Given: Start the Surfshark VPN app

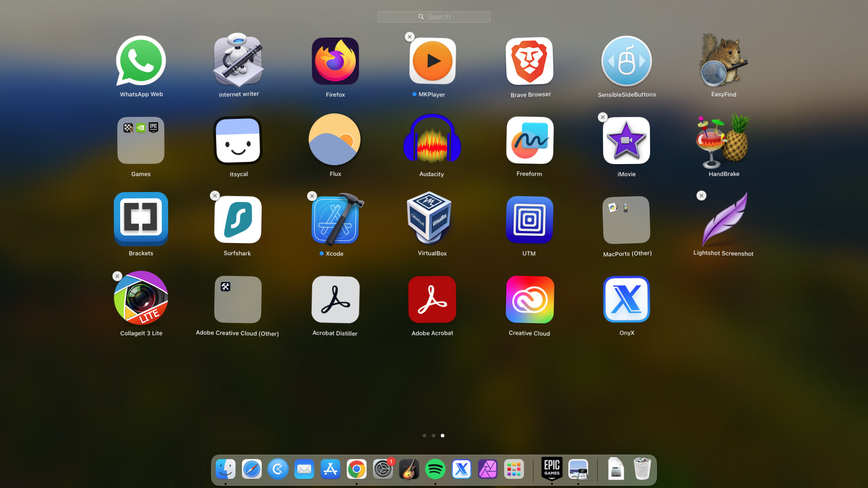Looking at the screenshot, I should (237, 220).
